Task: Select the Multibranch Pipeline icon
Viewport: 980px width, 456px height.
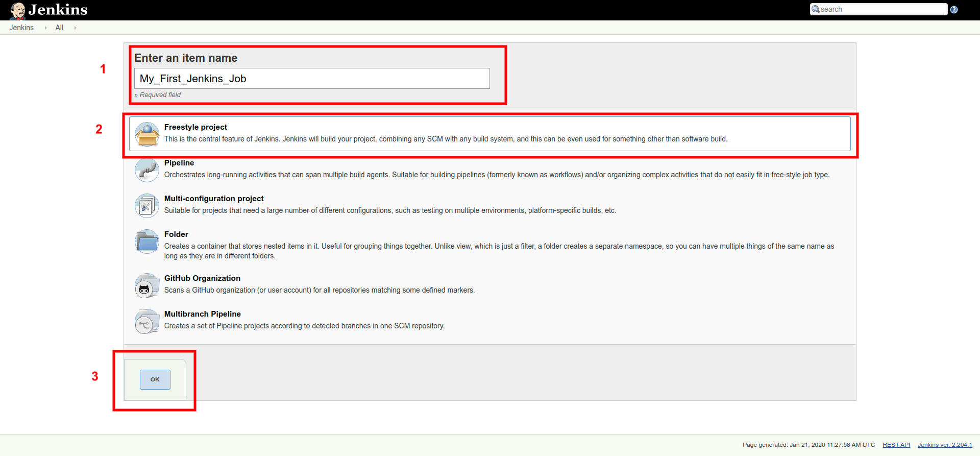Action: pos(147,321)
